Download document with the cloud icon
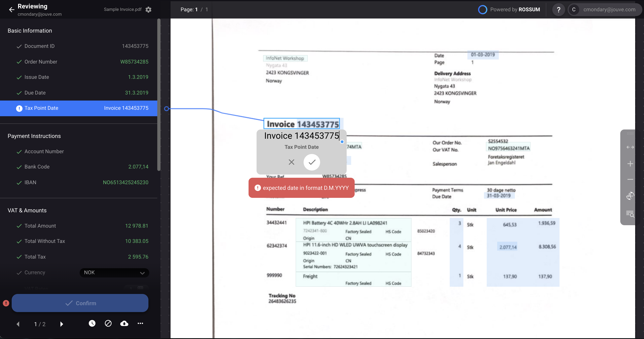644x339 pixels. pyautogui.click(x=124, y=324)
